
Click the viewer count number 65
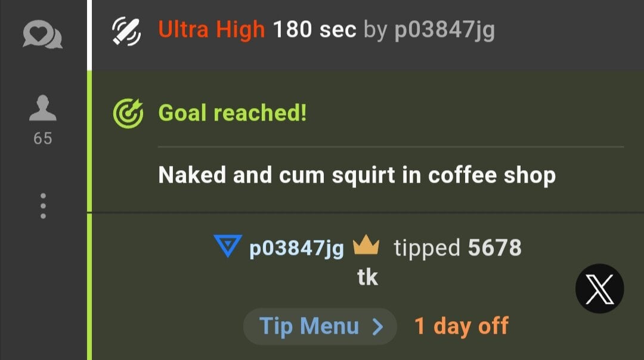click(x=43, y=139)
